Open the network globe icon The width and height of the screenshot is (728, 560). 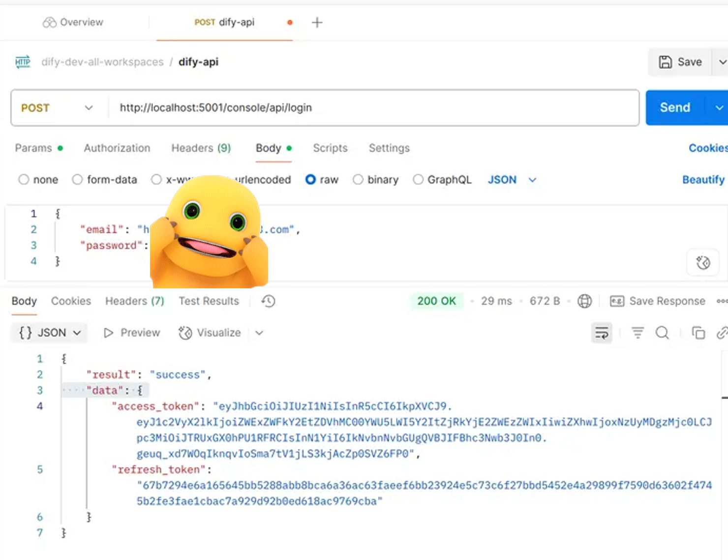pyautogui.click(x=584, y=301)
